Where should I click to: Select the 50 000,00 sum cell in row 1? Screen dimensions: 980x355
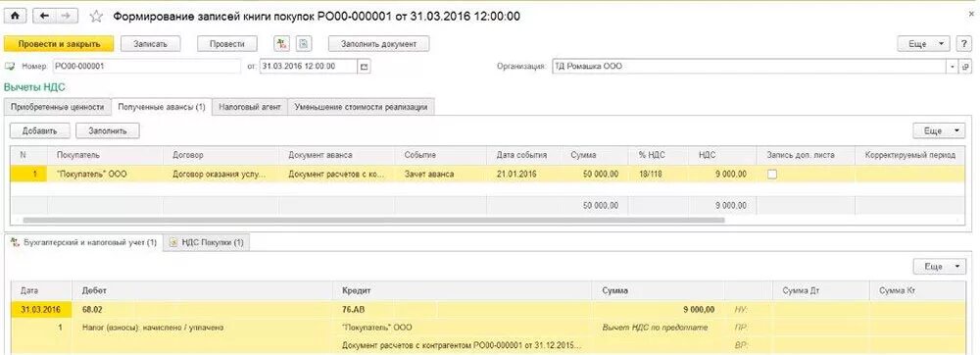pyautogui.click(x=596, y=175)
